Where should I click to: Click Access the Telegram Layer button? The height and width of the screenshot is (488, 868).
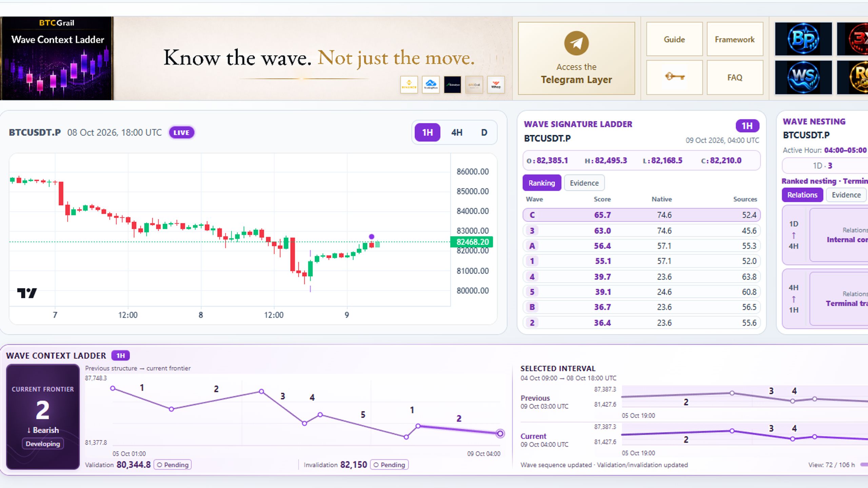(576, 58)
